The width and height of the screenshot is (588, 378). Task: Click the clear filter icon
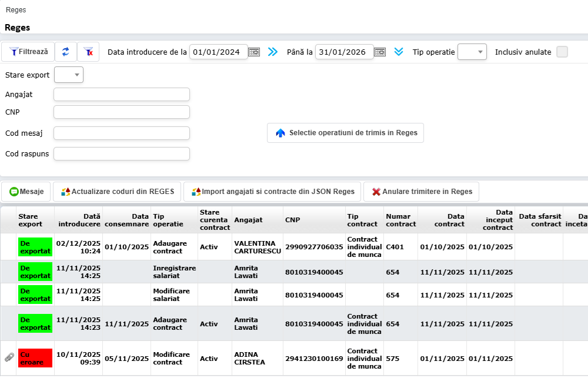[89, 52]
